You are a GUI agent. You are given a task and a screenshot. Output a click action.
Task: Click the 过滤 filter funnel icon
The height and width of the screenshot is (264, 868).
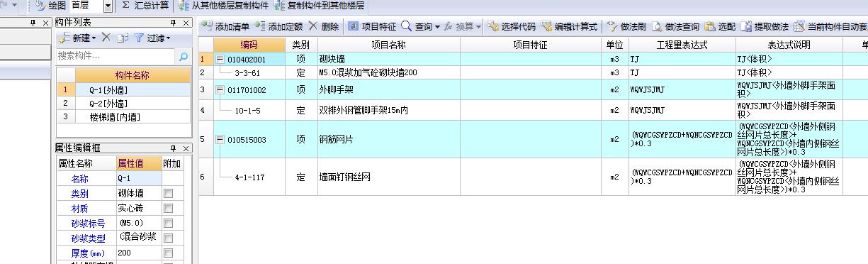point(139,38)
